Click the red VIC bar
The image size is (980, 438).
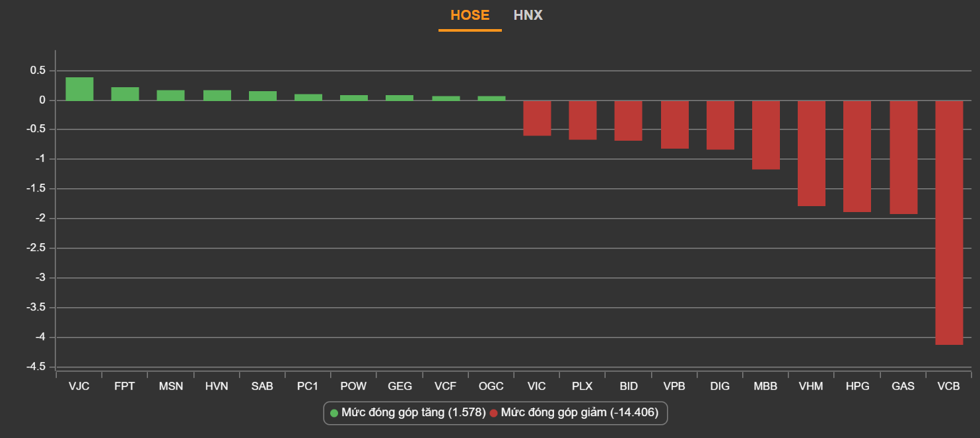(537, 118)
